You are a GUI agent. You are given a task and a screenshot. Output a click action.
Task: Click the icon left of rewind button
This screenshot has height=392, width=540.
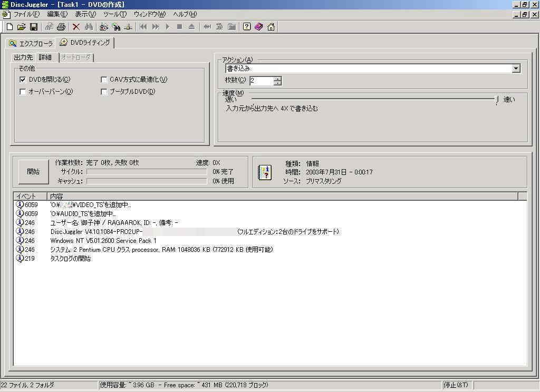(x=128, y=27)
